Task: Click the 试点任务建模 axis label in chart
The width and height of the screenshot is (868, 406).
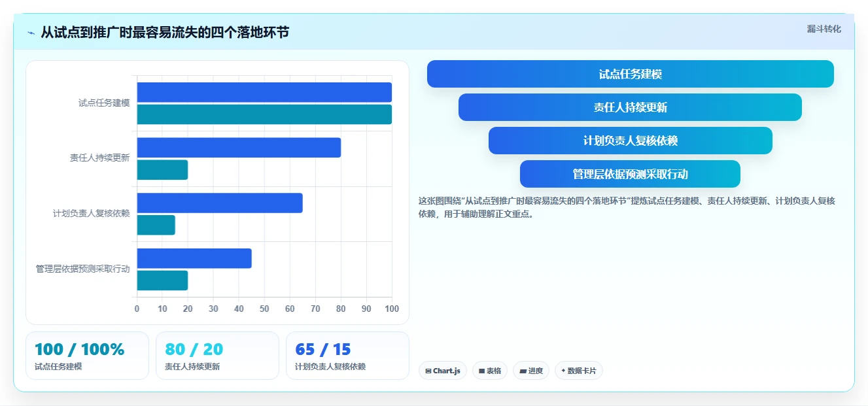Action: tap(104, 103)
